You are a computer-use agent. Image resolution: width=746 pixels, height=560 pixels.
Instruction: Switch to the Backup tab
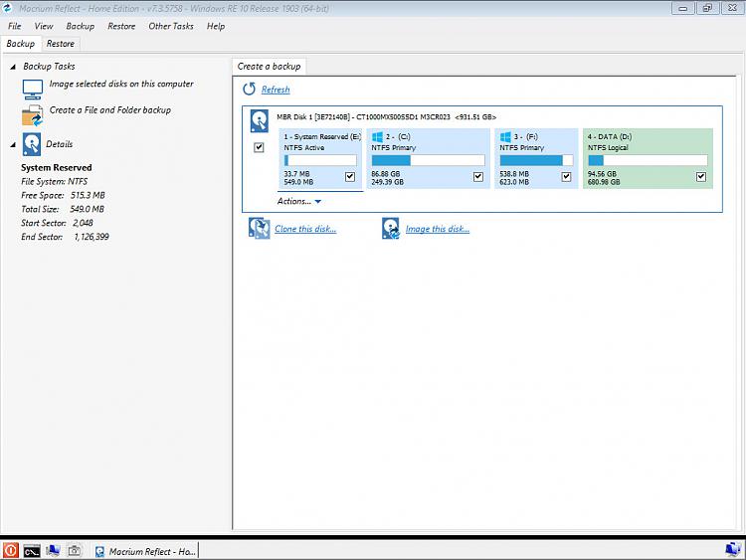point(21,44)
